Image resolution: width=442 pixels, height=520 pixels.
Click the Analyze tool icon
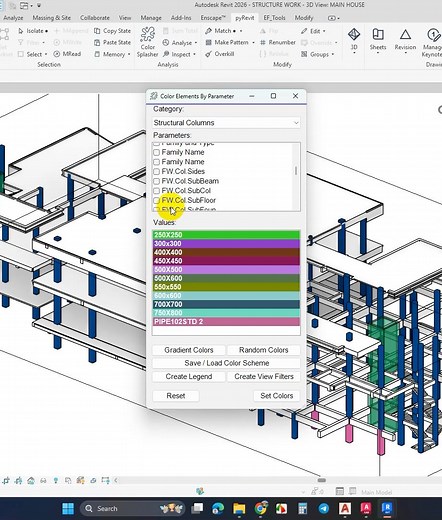[166, 43]
